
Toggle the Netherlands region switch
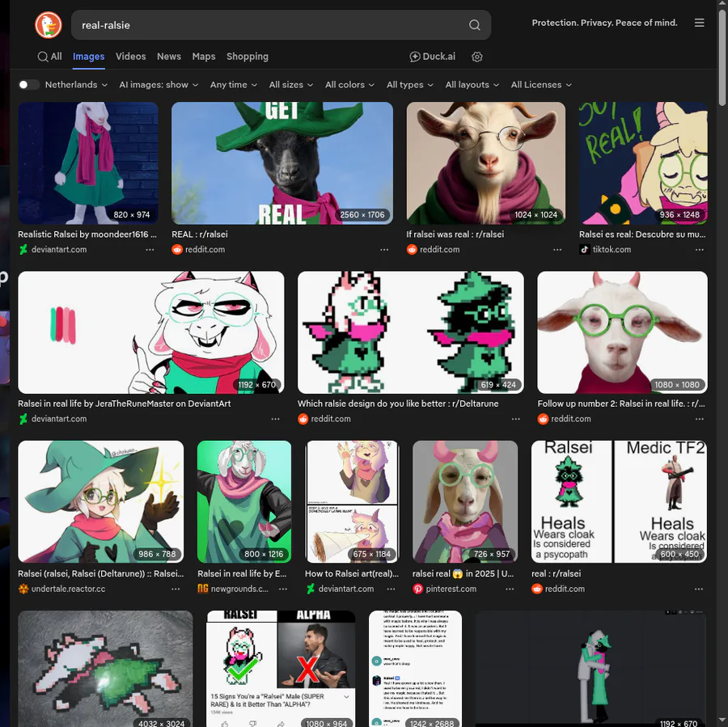pos(28,84)
